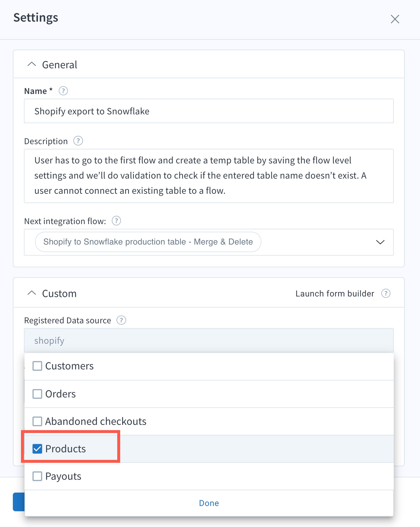The height and width of the screenshot is (527, 420).
Task: Edit the Description text area
Action: (209, 176)
